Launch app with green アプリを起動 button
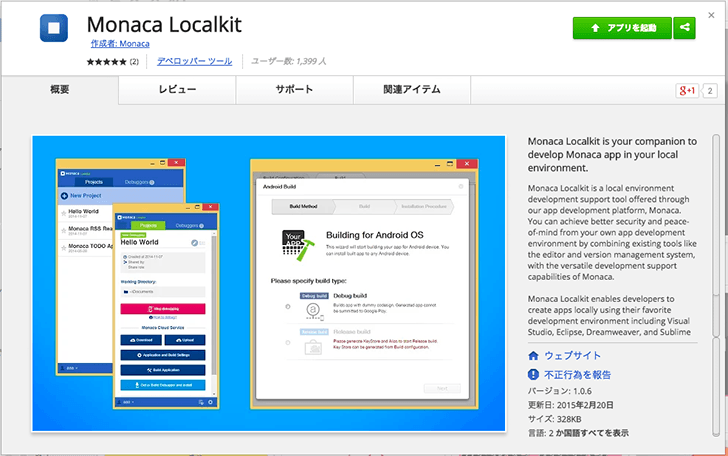This screenshot has height=456, width=728. pos(622,28)
